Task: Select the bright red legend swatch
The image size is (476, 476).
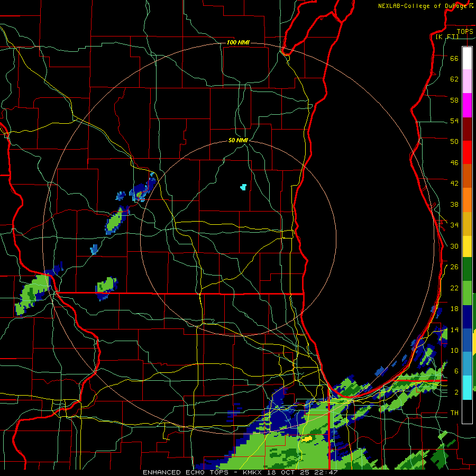Action: point(467,152)
